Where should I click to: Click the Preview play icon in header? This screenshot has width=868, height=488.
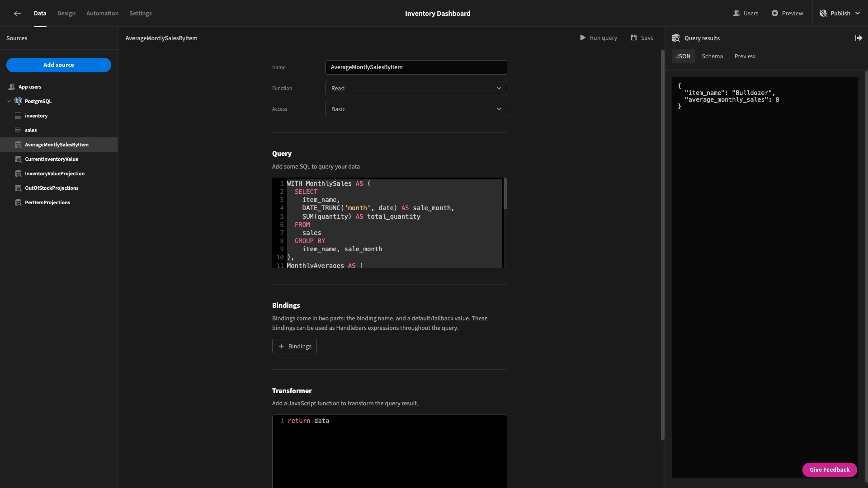pos(775,14)
